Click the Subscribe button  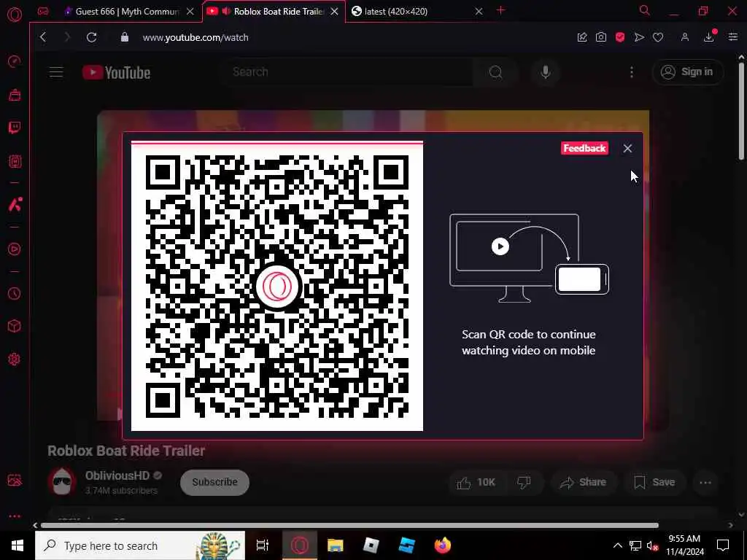coord(215,482)
